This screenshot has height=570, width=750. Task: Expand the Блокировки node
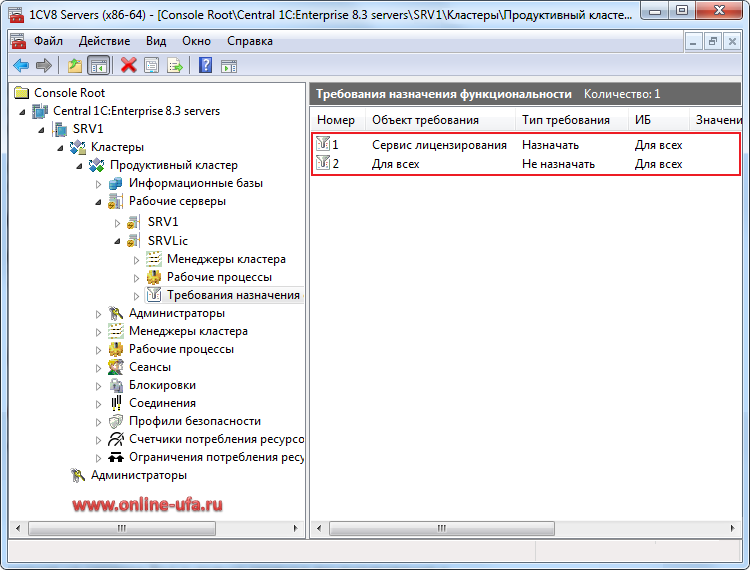point(99,386)
